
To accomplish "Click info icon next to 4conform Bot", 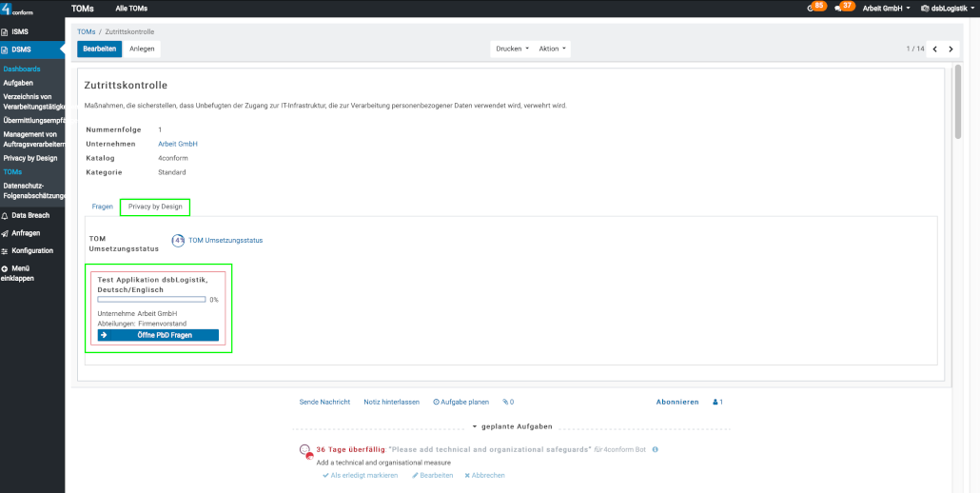I will 655,449.
